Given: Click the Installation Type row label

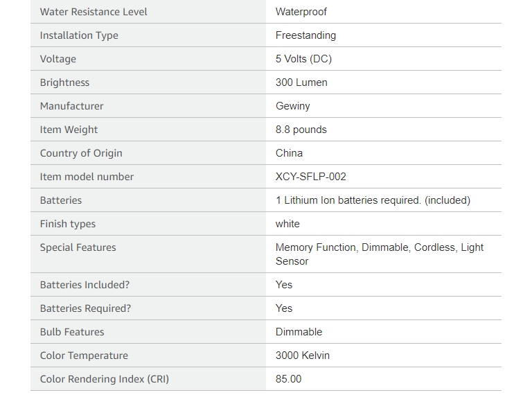Looking at the screenshot, I should tap(79, 35).
